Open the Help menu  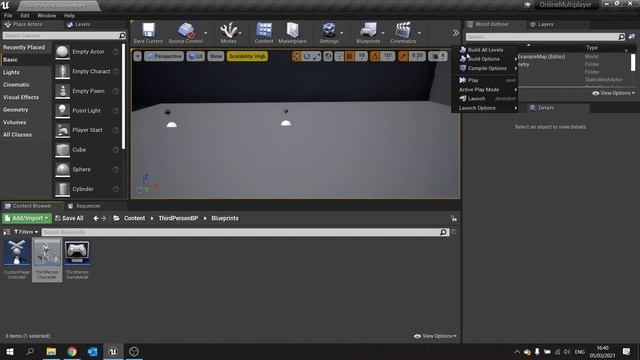pos(69,16)
